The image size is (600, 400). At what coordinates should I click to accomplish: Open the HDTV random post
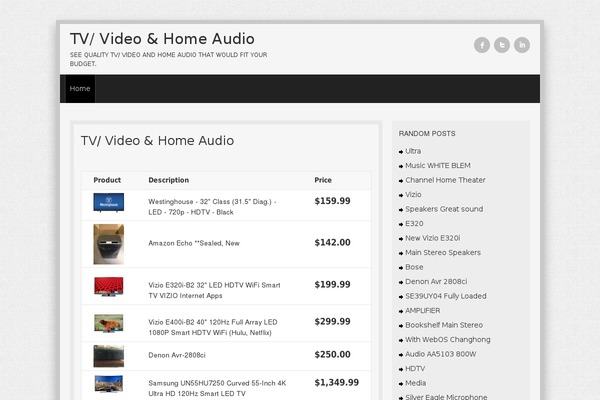[x=415, y=369]
